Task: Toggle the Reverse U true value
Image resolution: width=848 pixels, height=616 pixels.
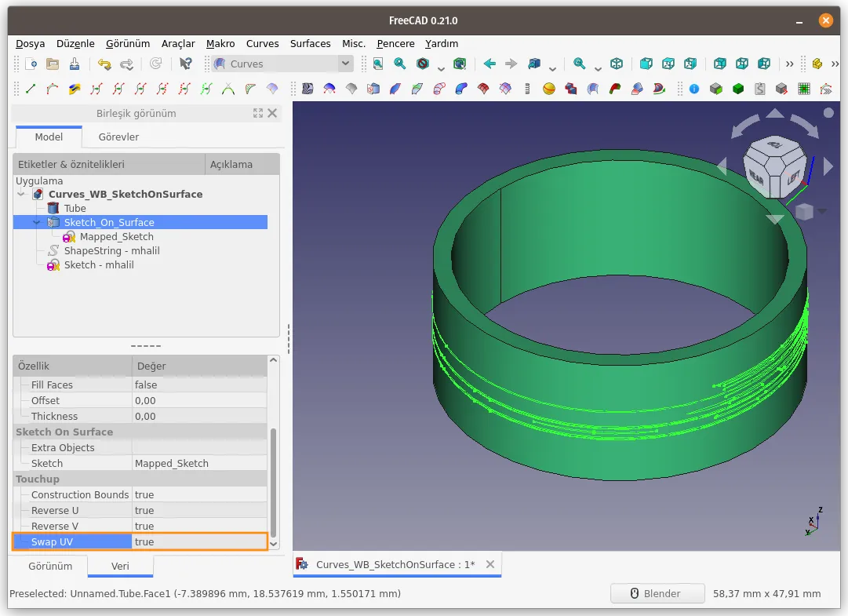Action: click(x=199, y=510)
